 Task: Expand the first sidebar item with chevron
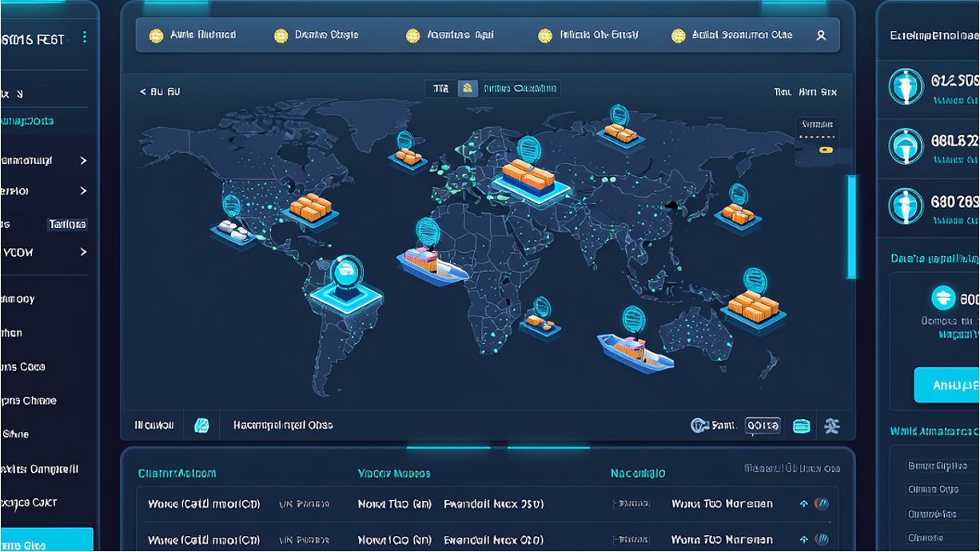(x=83, y=161)
